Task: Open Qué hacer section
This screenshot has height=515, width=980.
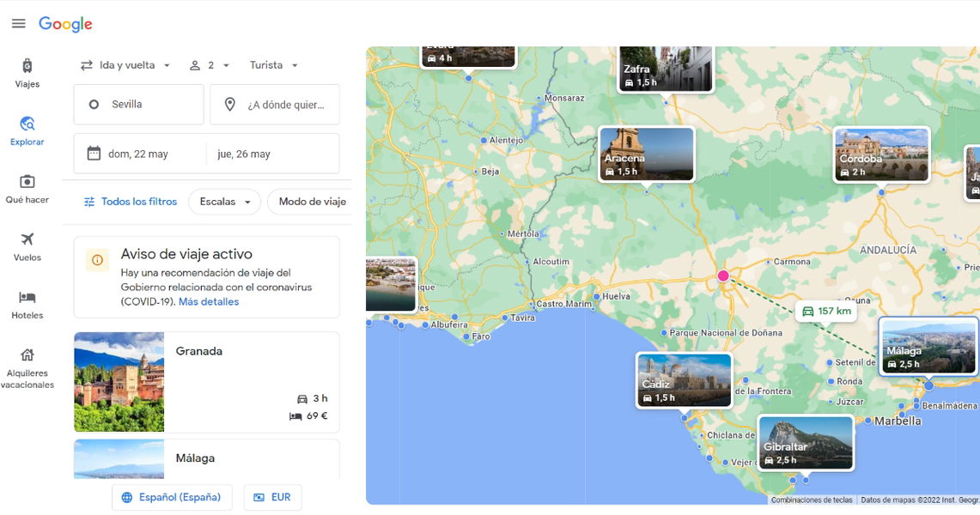Action: point(27,189)
